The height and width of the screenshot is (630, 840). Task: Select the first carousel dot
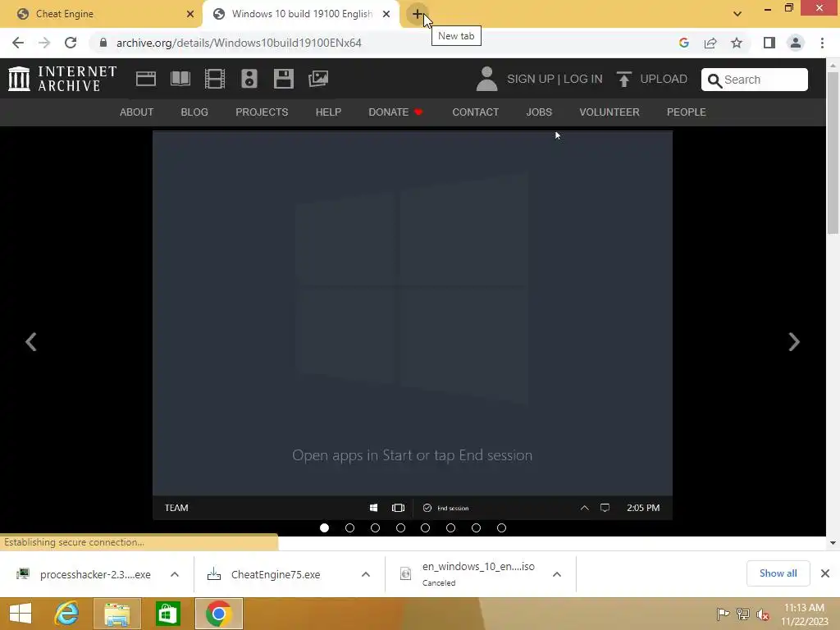[x=324, y=528]
